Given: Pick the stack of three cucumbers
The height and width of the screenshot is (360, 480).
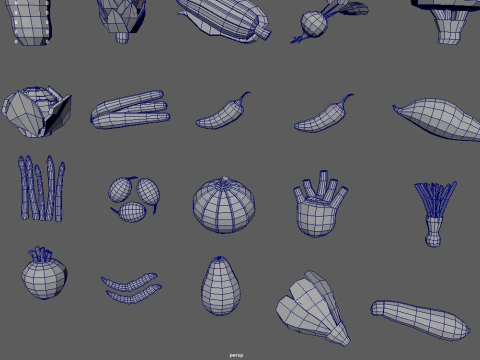Looking at the screenshot, I should pyautogui.click(x=130, y=109).
